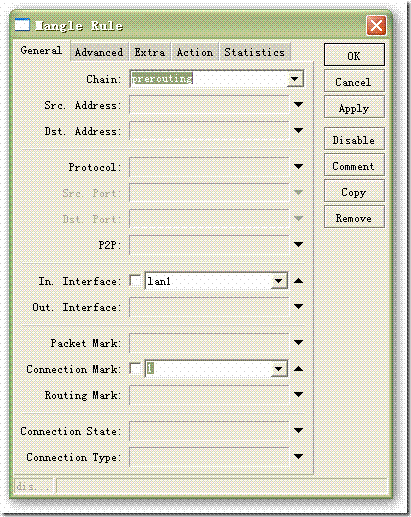The height and width of the screenshot is (517, 411).
Task: Click the Cancel button
Action: point(354,82)
